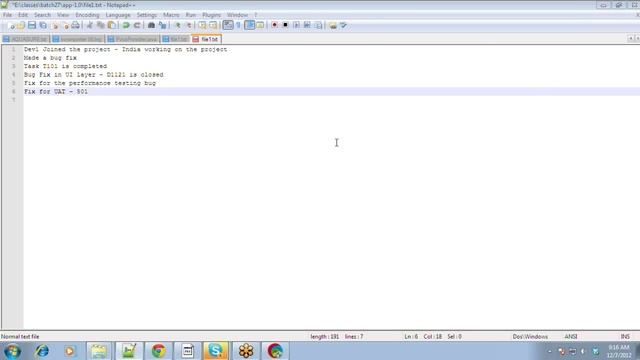Screen dimensions: 640x360
Task: Click line starting 'Dev1 Joined the project'
Action: (x=125, y=49)
